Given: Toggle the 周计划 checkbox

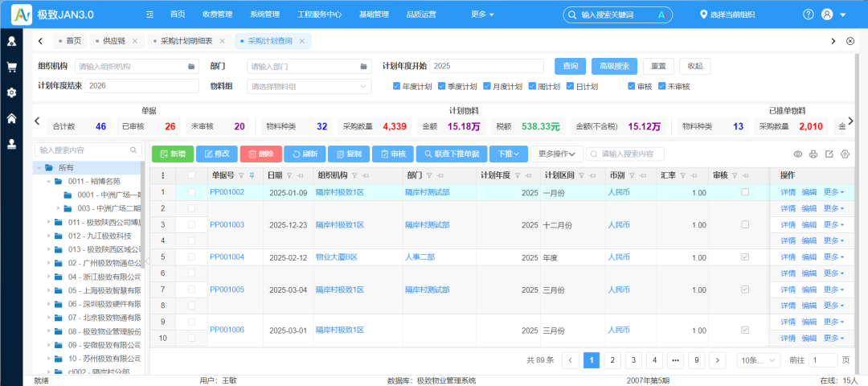Looking at the screenshot, I should pyautogui.click(x=532, y=86).
